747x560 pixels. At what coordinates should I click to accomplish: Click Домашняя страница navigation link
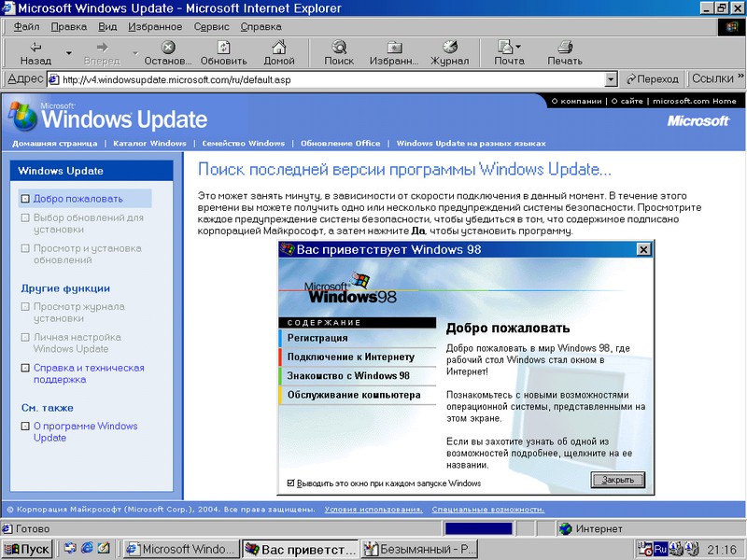[x=54, y=144]
